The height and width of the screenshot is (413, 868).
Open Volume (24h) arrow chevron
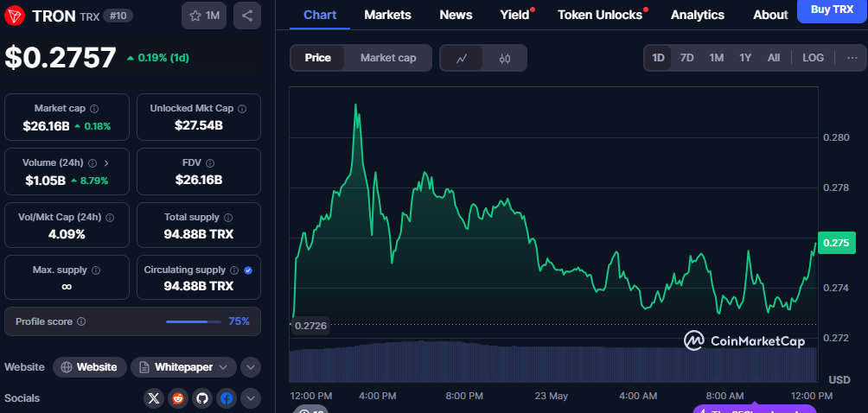(x=106, y=163)
